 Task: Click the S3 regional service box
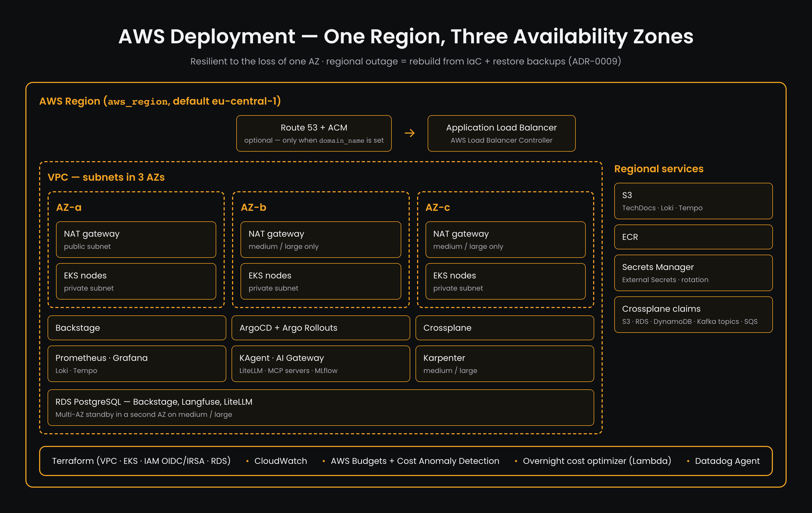(693, 201)
